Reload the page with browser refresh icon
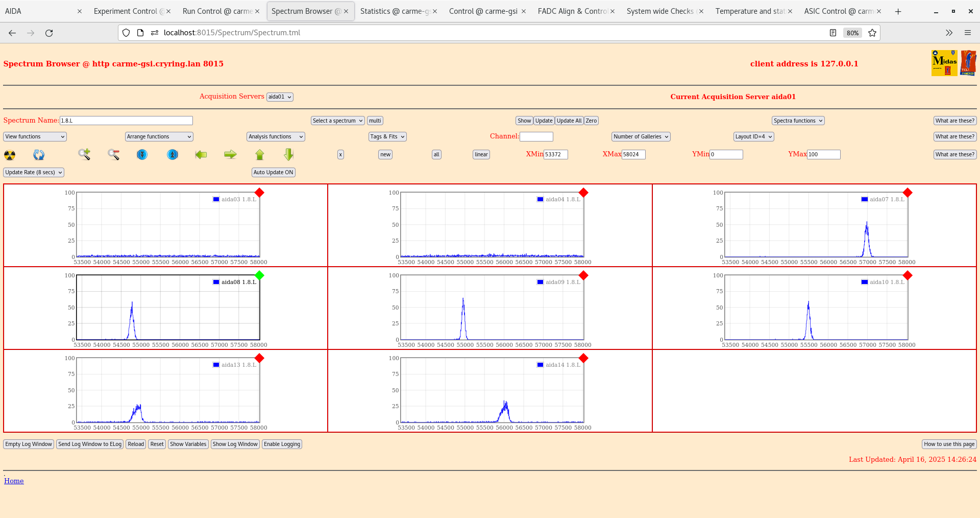Viewport: 980px width, 518px height. [x=49, y=33]
